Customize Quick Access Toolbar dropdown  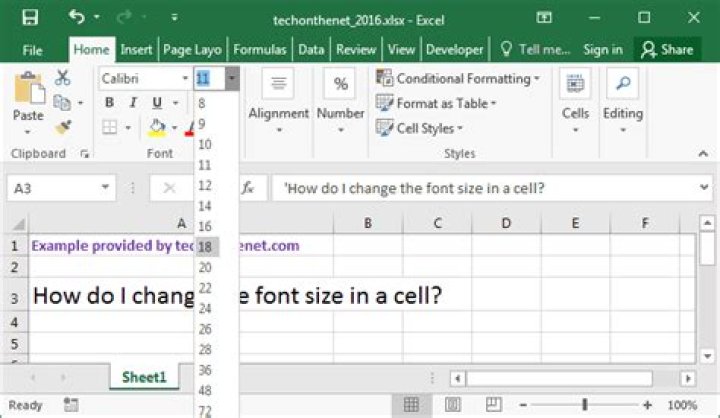(174, 17)
